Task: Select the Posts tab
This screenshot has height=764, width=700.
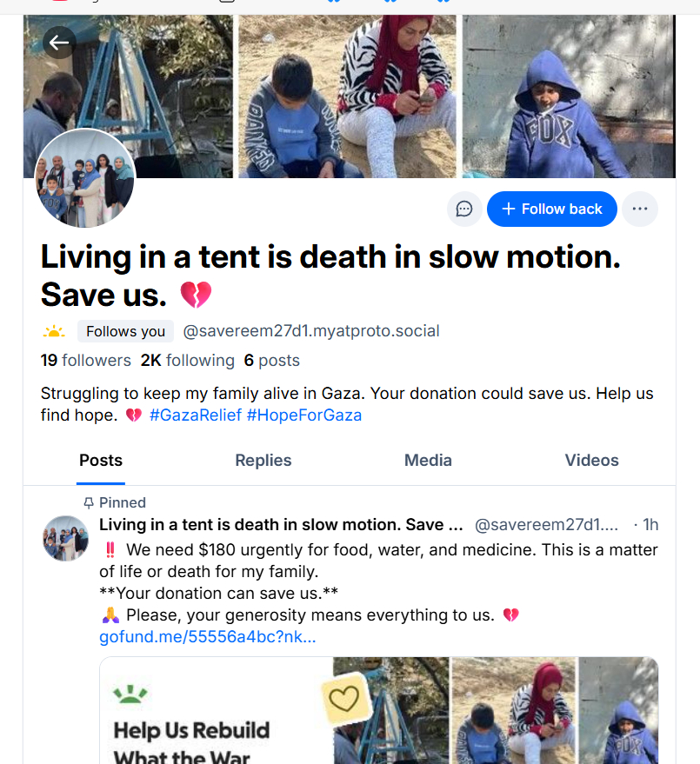Action: click(x=101, y=461)
